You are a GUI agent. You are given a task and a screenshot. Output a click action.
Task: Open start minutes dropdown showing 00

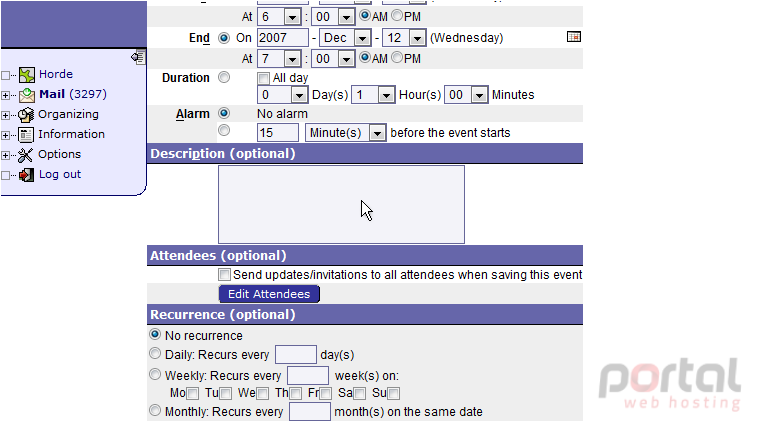[x=333, y=17]
